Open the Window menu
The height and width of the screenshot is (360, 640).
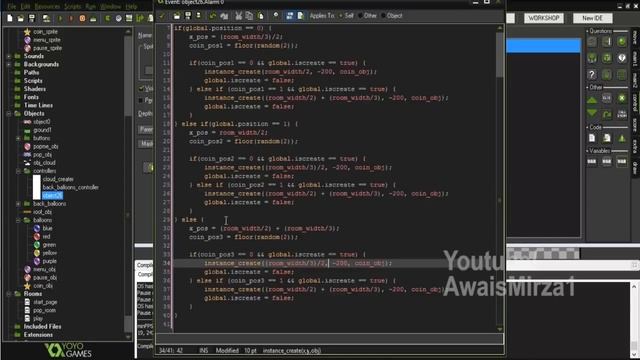110,7
